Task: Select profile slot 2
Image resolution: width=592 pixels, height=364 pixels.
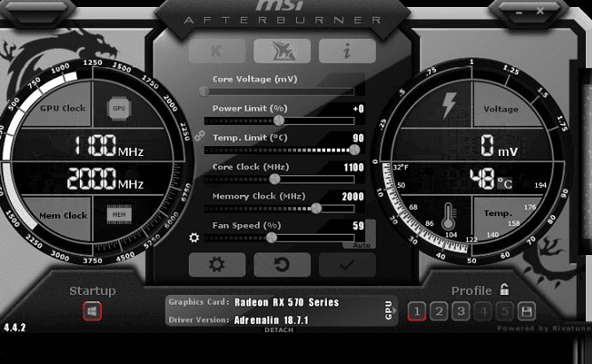Action: [439, 312]
